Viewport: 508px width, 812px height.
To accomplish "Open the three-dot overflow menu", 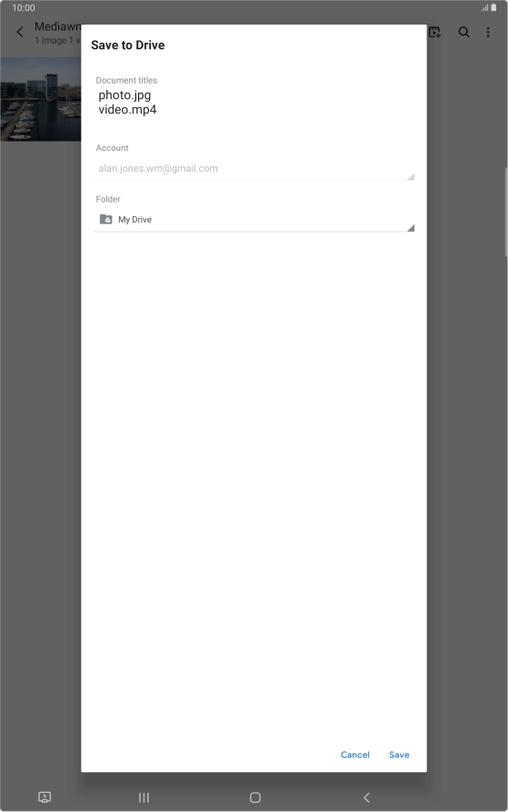I will tap(488, 32).
